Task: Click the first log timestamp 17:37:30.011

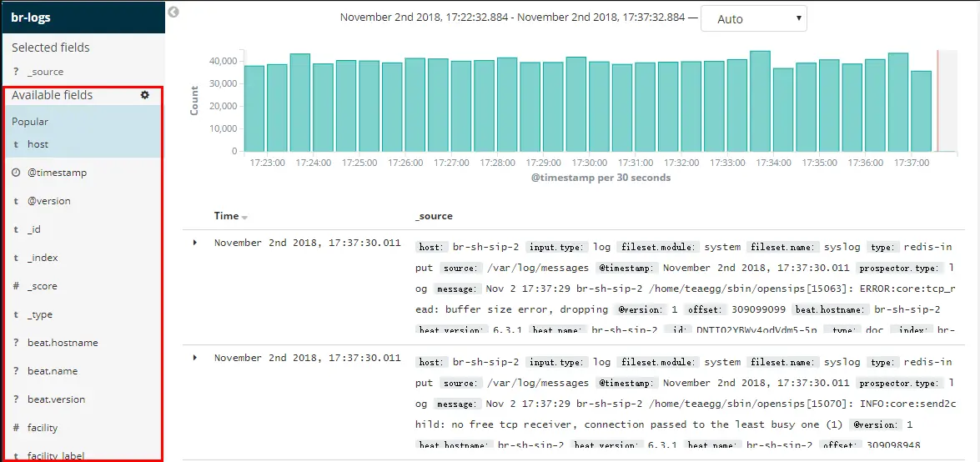Action: [x=308, y=243]
